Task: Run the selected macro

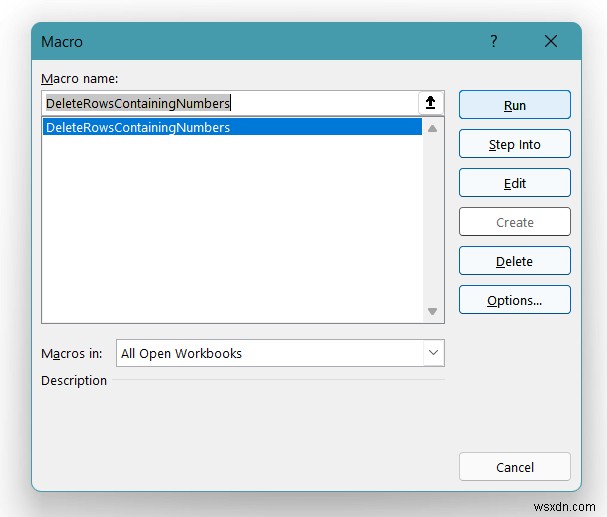Action: click(514, 105)
